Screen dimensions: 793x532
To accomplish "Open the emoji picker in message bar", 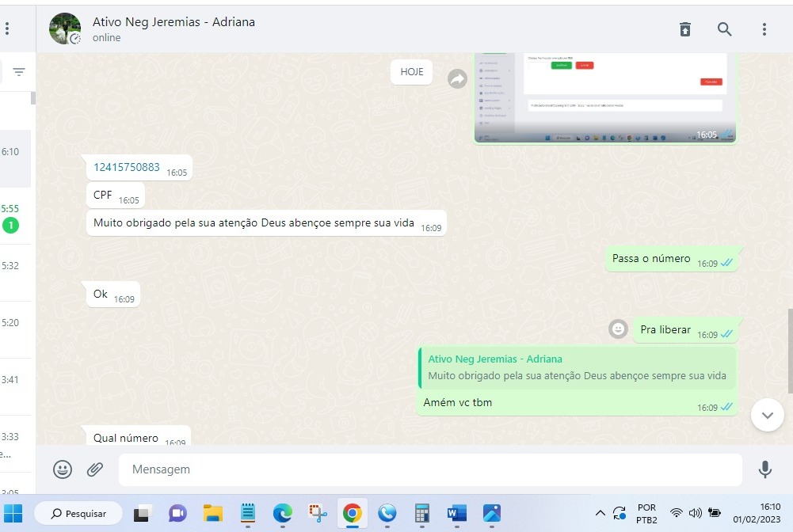I will tap(63, 469).
